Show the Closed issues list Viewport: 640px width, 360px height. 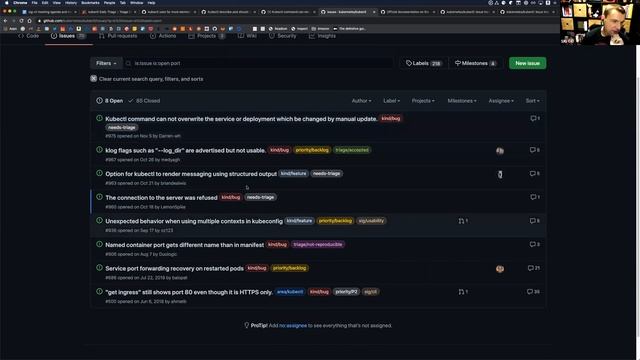point(144,100)
